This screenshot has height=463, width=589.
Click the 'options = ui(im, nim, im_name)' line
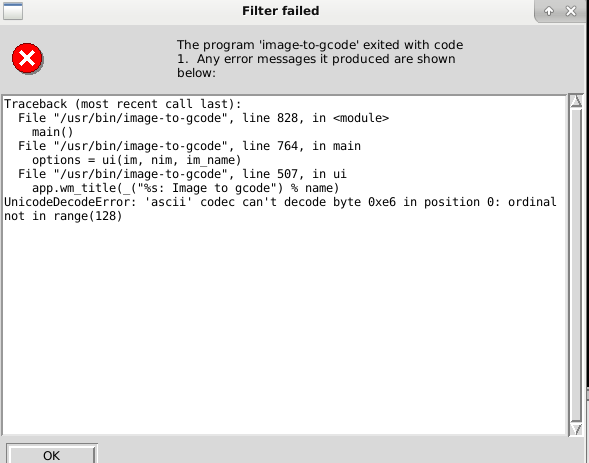136,160
